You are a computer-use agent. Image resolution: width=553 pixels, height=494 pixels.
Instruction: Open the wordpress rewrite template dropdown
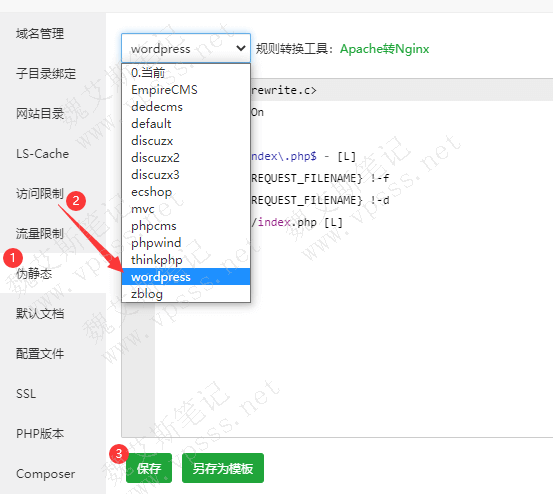[186, 48]
